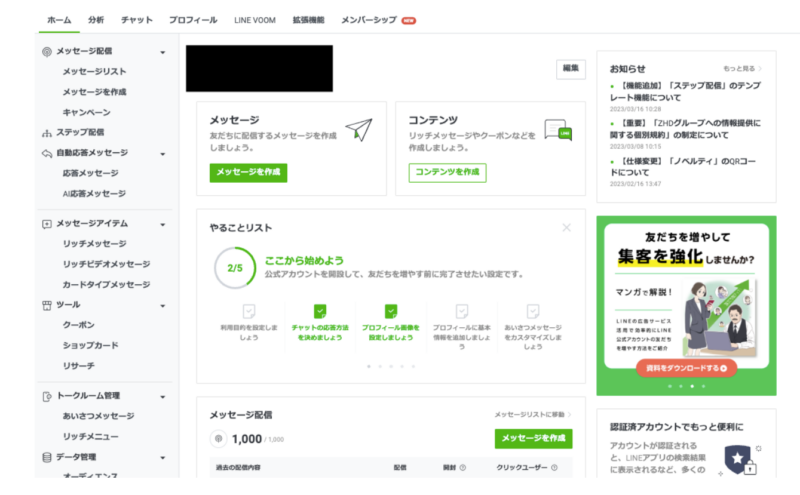Viewport: 800px width, 495px height.
Task: Open the もっと見る link in お知らせ
Action: [x=742, y=68]
